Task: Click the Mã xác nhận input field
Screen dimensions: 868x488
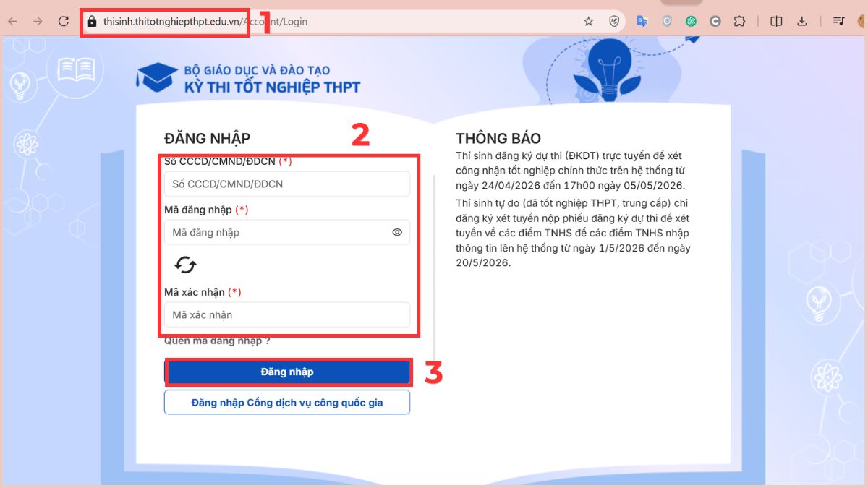Action: [287, 314]
